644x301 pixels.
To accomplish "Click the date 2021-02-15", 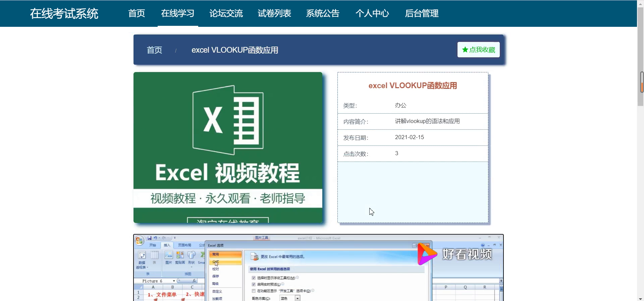I will pos(410,137).
